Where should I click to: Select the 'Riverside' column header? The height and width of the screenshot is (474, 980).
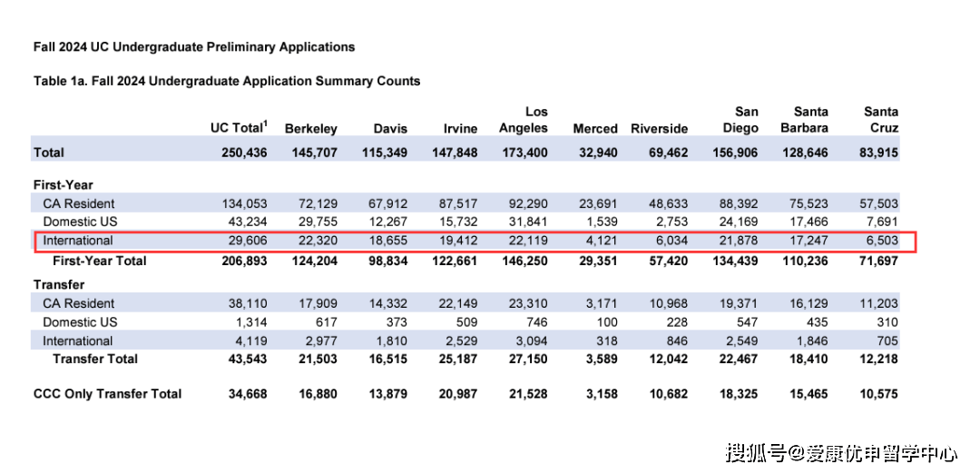pyautogui.click(x=660, y=129)
